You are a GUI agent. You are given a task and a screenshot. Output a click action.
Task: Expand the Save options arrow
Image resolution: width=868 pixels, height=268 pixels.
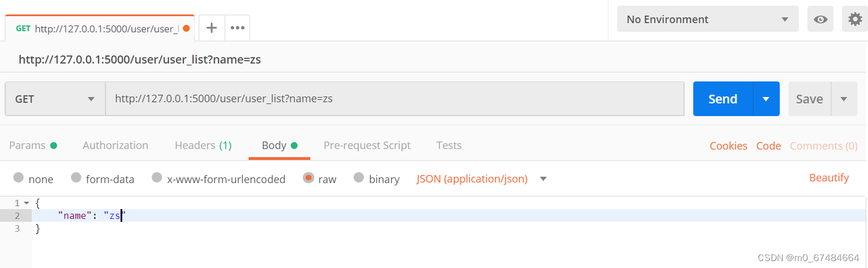pos(844,99)
